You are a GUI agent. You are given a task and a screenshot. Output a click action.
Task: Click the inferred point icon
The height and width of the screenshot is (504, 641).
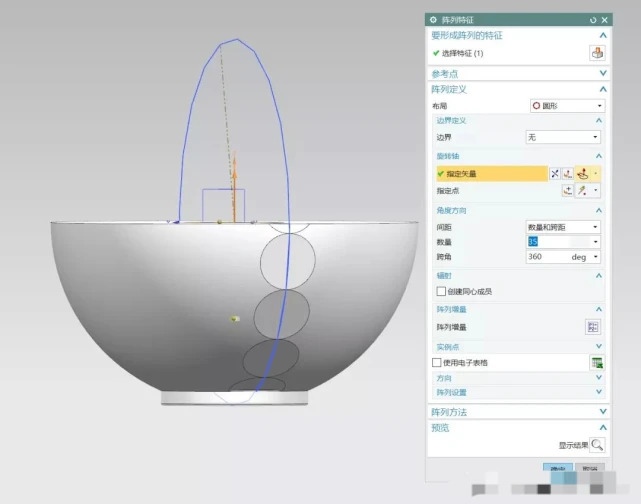(x=583, y=190)
